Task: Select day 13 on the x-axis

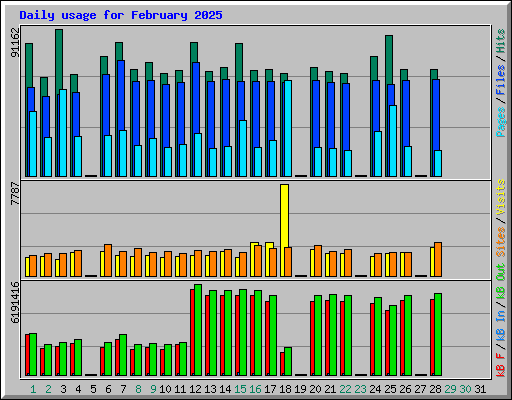Action: [210, 389]
